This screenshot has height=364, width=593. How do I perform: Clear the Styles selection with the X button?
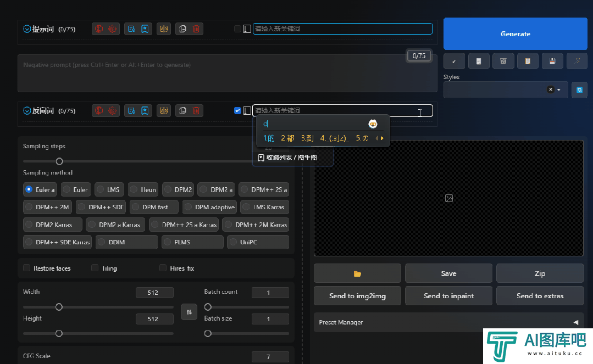551,89
